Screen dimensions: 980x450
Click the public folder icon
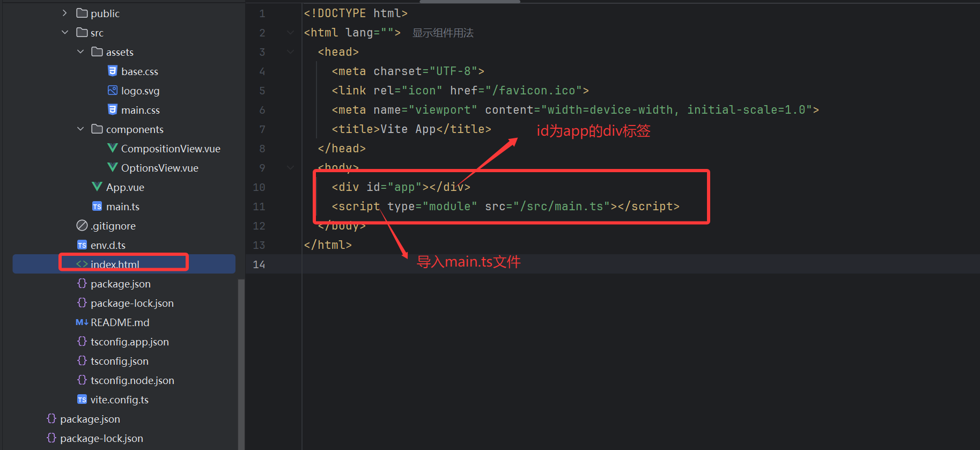(82, 13)
